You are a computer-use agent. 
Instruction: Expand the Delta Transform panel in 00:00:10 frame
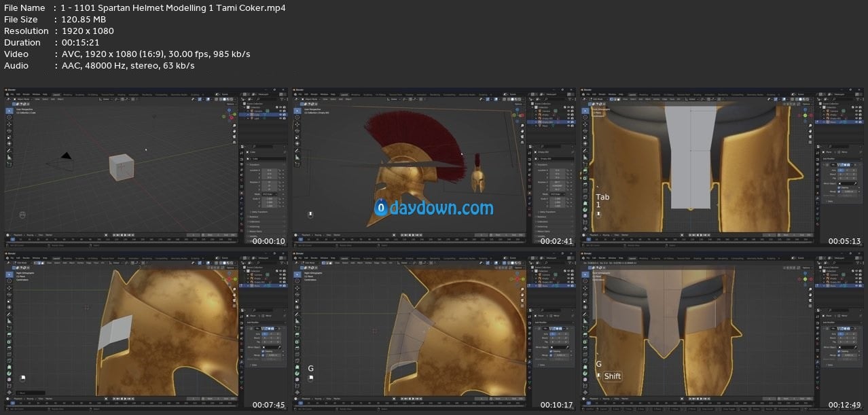click(259, 212)
